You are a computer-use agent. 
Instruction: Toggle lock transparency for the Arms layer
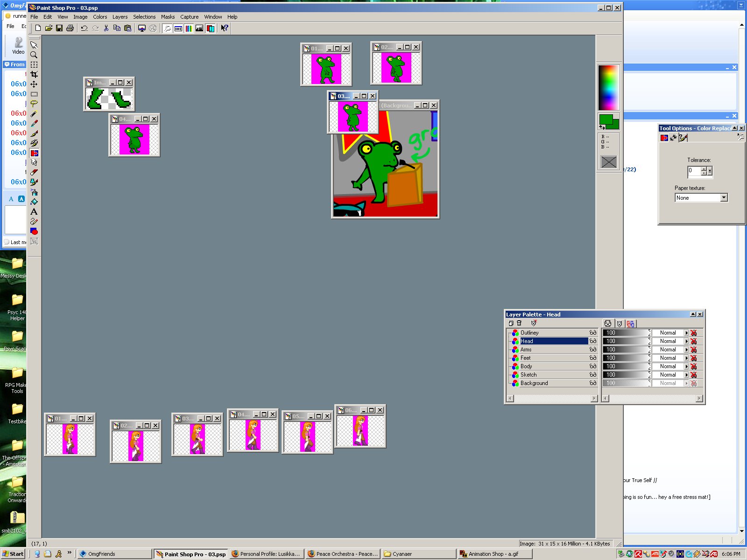pos(694,350)
